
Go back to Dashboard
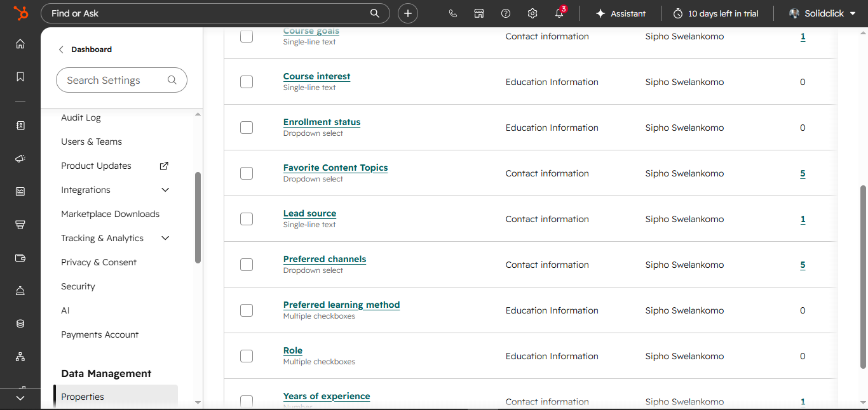tap(85, 50)
